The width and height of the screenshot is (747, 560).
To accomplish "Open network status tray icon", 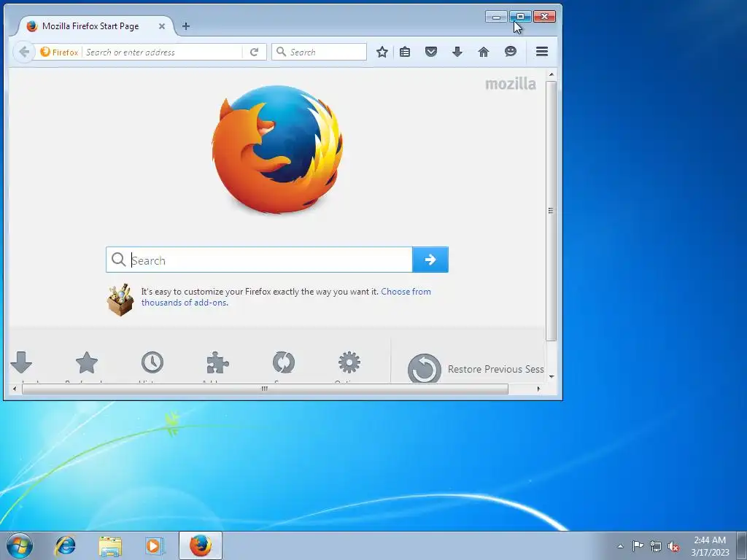I will point(656,546).
